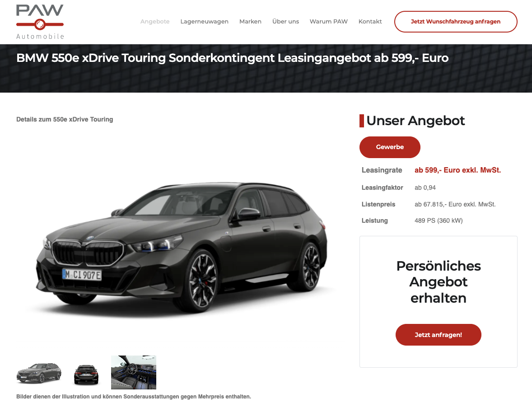
Task: Open the Warum PAW page
Action: (329, 21)
